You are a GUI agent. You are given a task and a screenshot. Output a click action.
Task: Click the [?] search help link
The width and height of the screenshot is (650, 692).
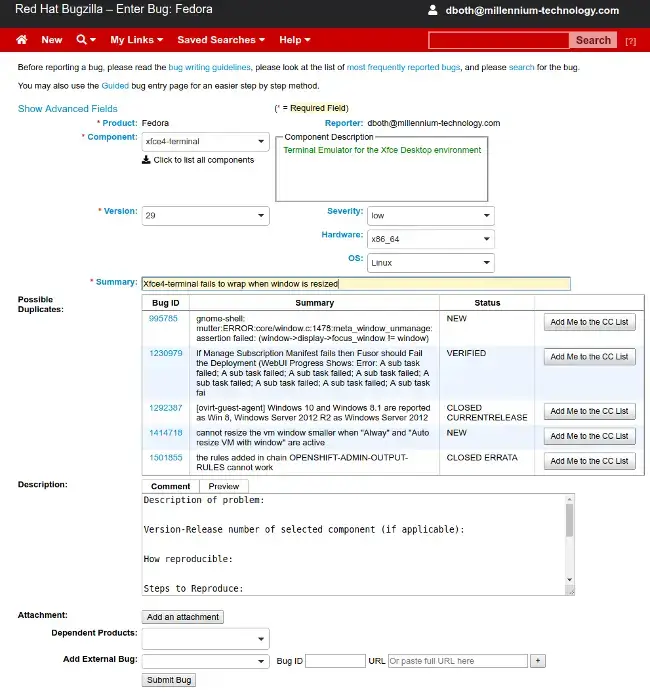631,41
